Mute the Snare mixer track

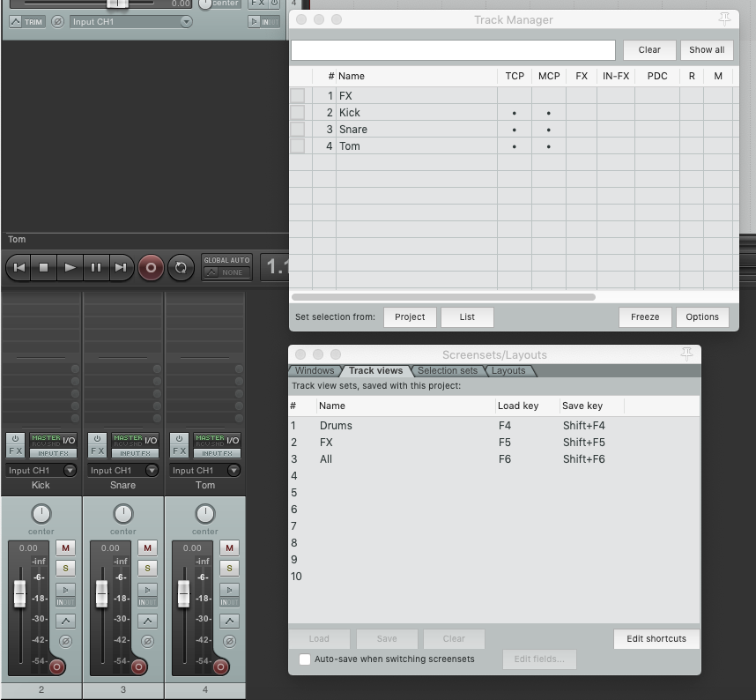click(147, 547)
